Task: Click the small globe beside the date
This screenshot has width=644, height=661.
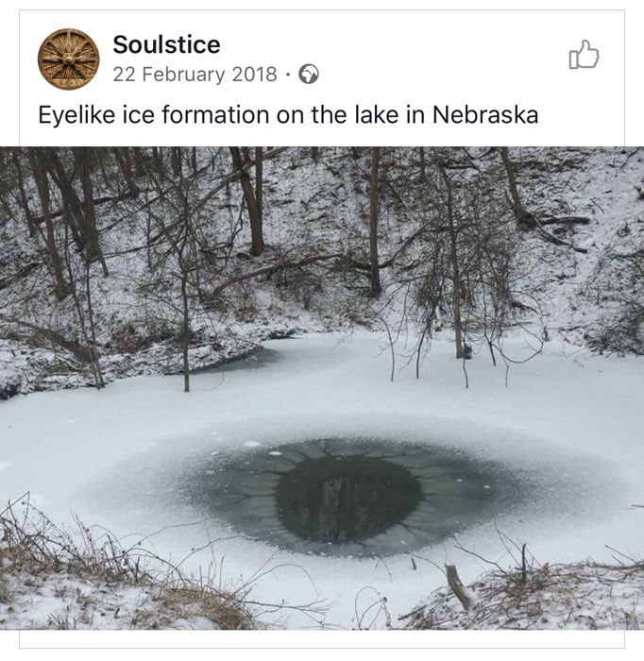Action: point(309,75)
